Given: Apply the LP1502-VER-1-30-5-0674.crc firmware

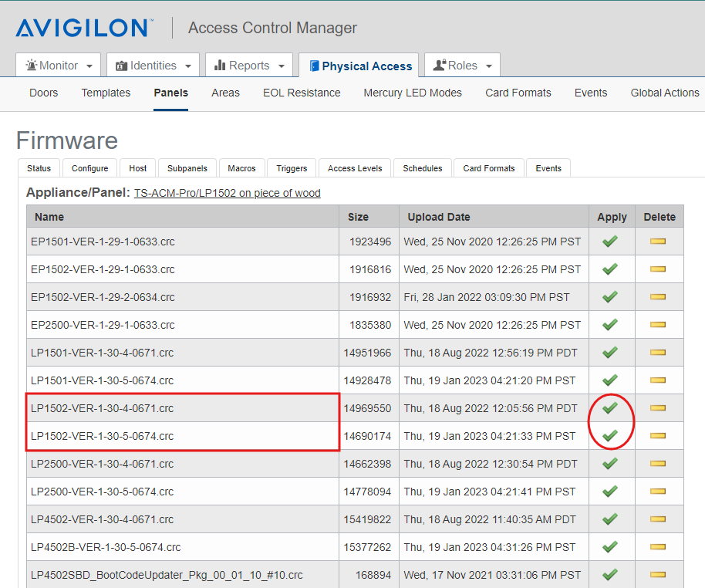Looking at the screenshot, I should tap(610, 435).
